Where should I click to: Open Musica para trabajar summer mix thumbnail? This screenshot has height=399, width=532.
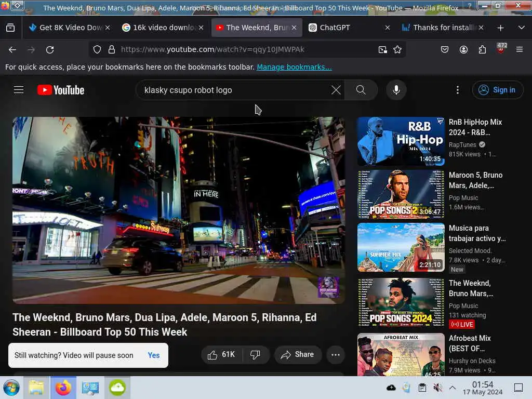click(401, 247)
